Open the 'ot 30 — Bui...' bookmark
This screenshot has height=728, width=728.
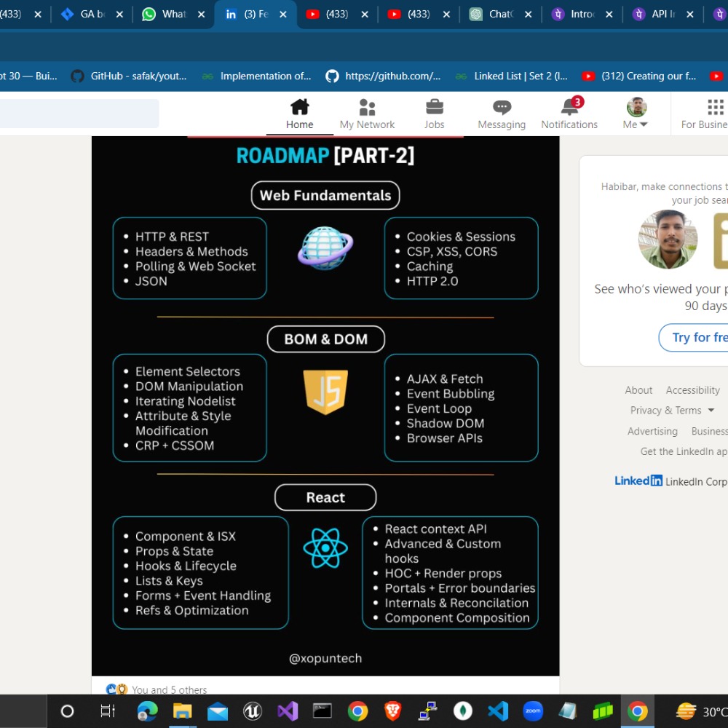pos(28,76)
